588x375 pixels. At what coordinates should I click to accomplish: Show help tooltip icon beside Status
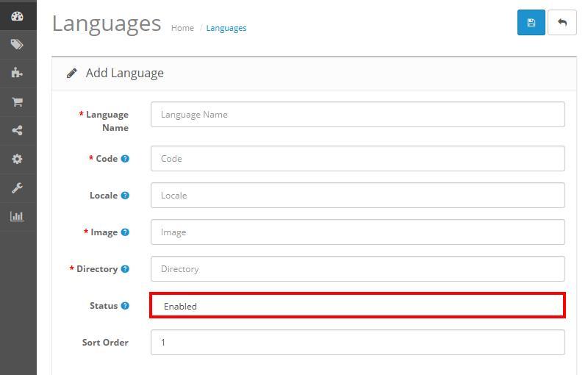[x=125, y=306]
